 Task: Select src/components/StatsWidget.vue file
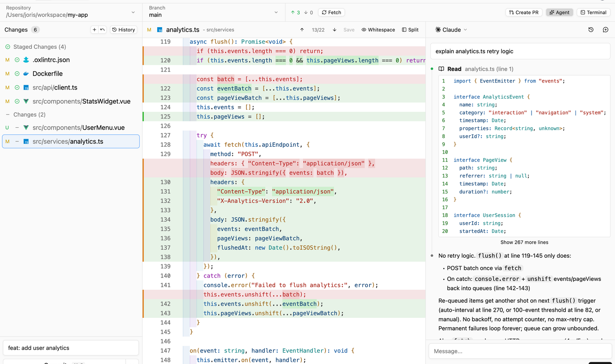(71, 101)
